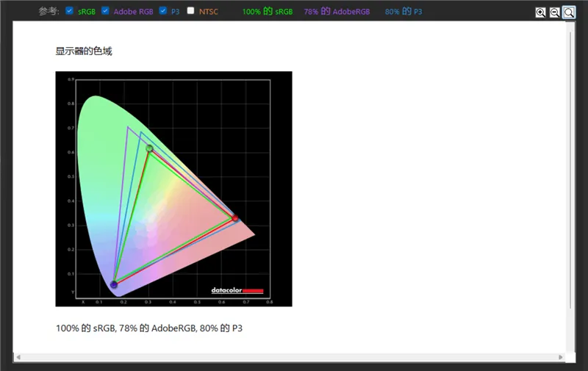Click the gamut summary text below chart
Screen dimensions: 588x371
[x=149, y=328]
